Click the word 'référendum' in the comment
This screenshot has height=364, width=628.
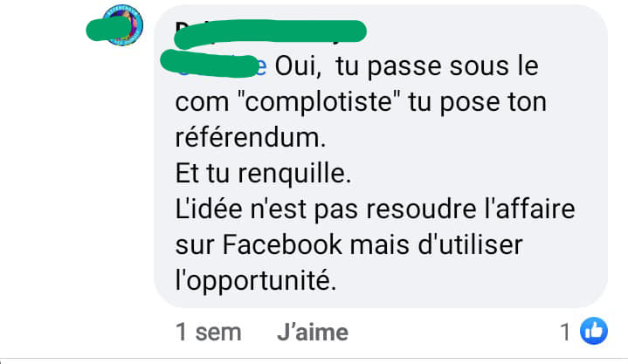click(251, 138)
